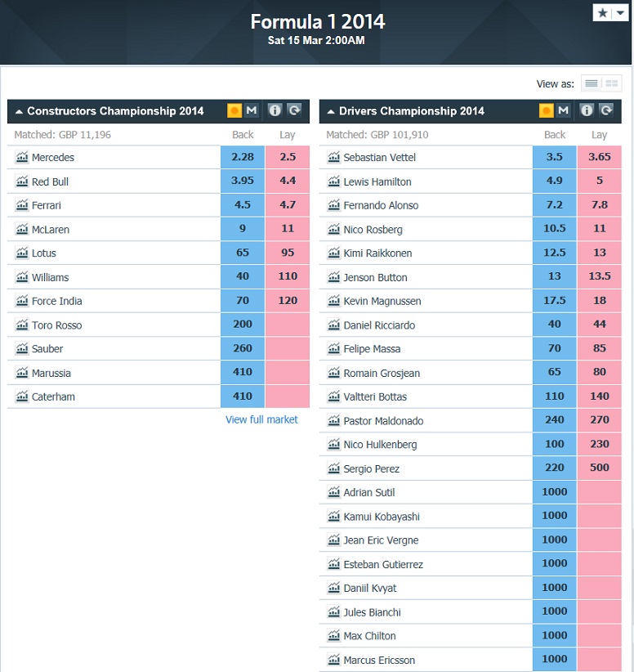This screenshot has height=672, width=634.
Task: Click the empty lay cell for Toro Rosso
Action: pos(288,325)
